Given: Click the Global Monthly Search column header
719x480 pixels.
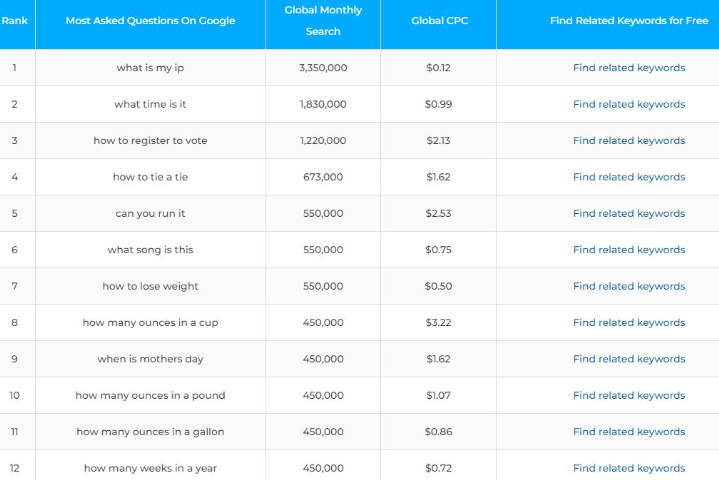Looking at the screenshot, I should coord(323,21).
